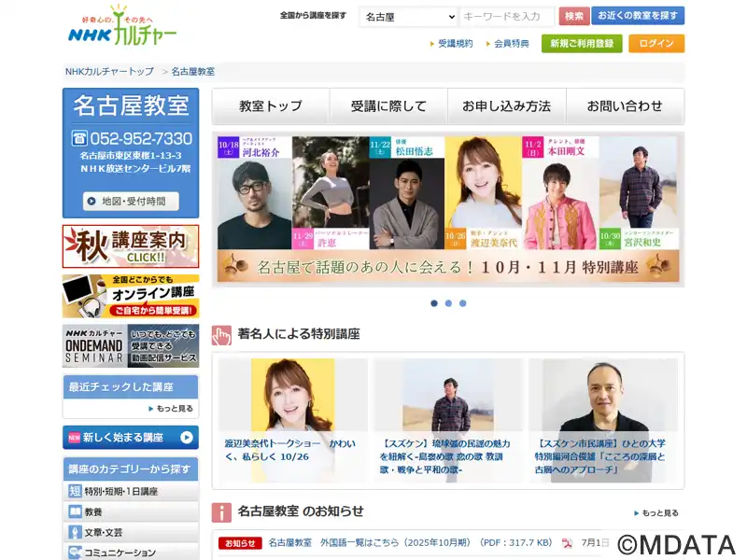Click the arrow icon on 新しく始まる講座

pyautogui.click(x=187, y=437)
